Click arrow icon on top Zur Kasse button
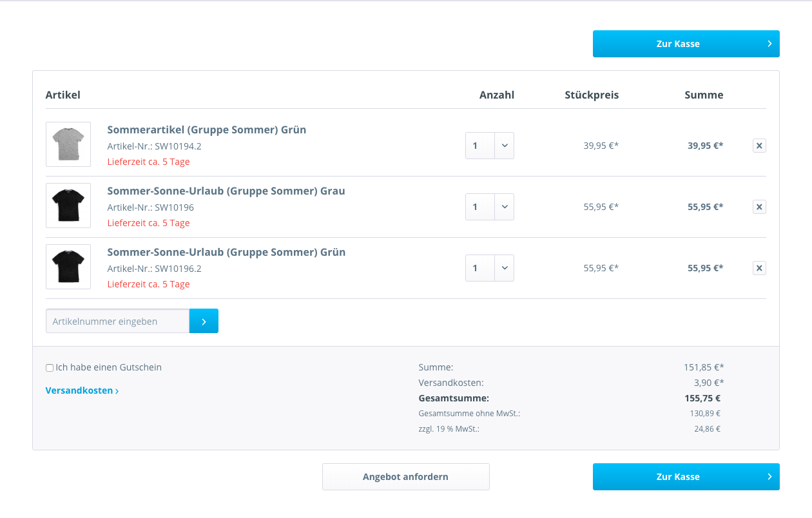Screen dimensions: 812x518 pos(769,44)
